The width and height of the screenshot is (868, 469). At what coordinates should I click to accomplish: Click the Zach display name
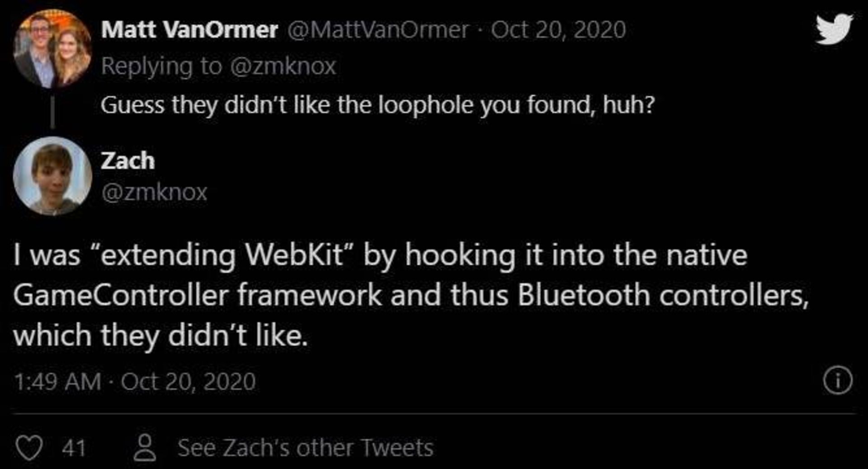[127, 161]
